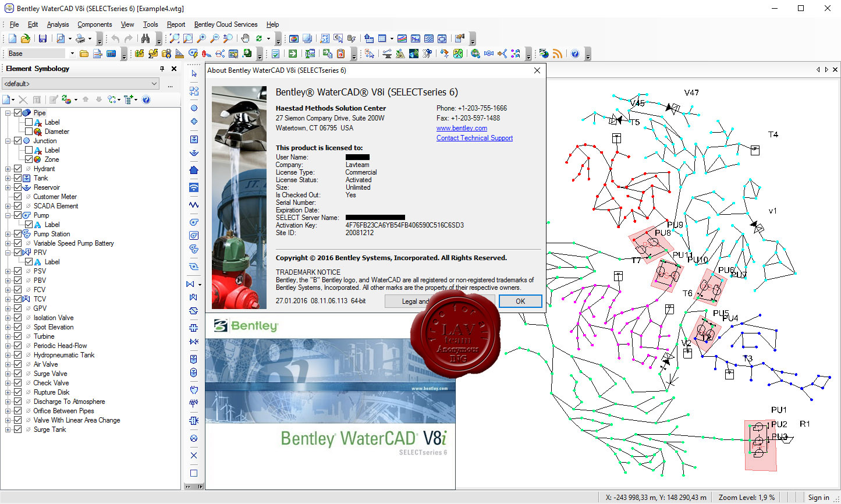Toggle the Reservoir checkbox
The width and height of the screenshot is (841, 504).
coord(17,187)
